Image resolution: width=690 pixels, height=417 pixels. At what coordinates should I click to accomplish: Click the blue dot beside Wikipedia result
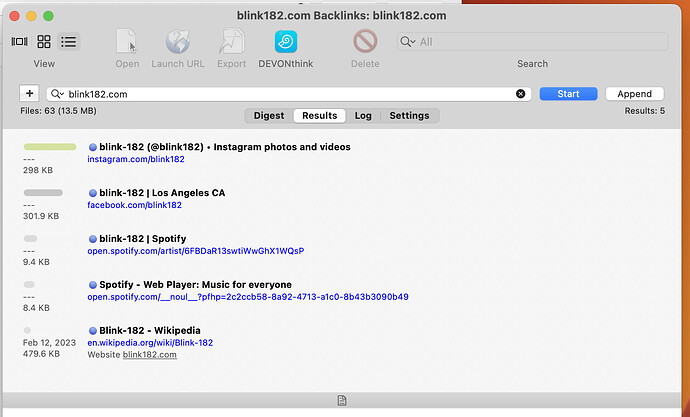pos(93,331)
